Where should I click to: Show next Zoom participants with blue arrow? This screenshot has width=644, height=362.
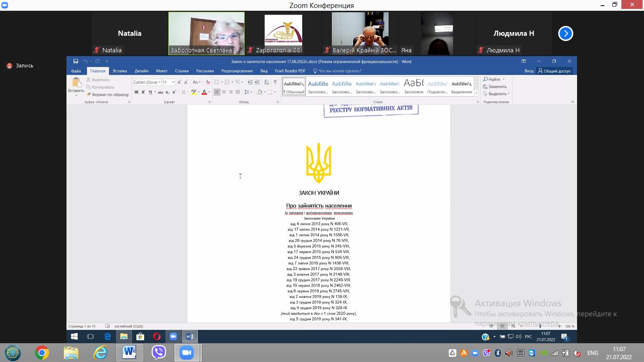565,33
